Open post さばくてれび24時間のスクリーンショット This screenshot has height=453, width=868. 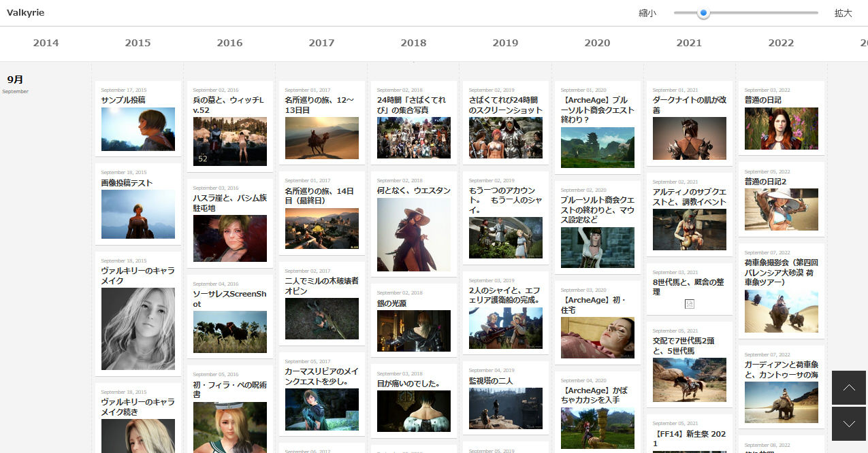click(x=506, y=105)
